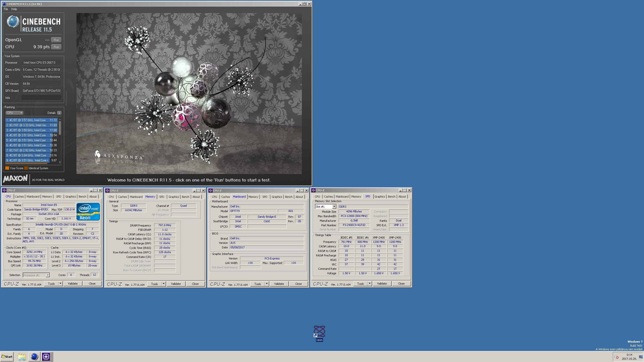
Task: Click the BIOS Date field 05/08/2017
Action: tap(267, 247)
